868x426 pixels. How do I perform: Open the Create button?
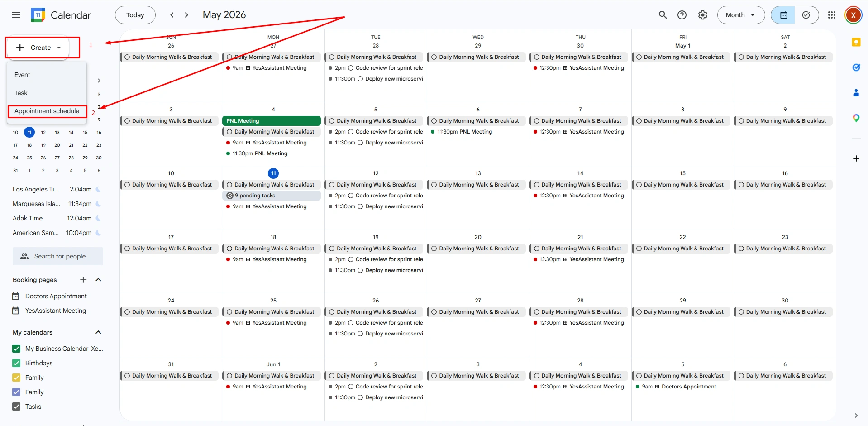38,48
